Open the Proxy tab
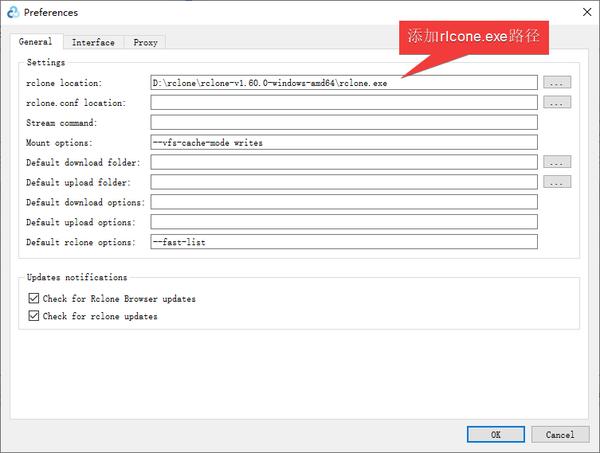600x453 pixels. pos(145,42)
